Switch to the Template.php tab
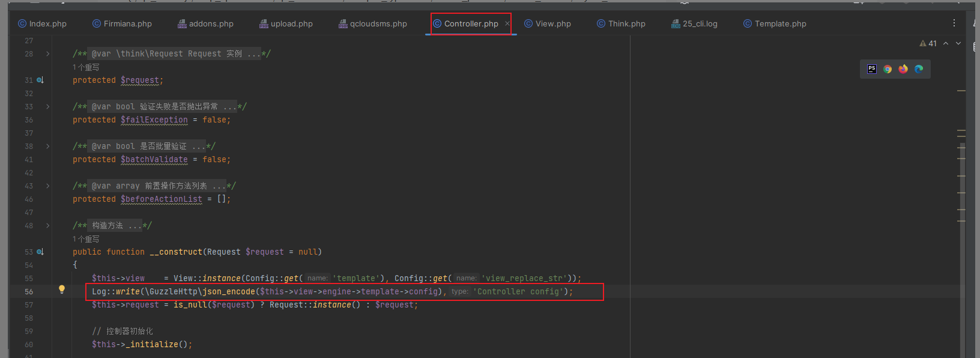This screenshot has height=358, width=980. click(775, 24)
